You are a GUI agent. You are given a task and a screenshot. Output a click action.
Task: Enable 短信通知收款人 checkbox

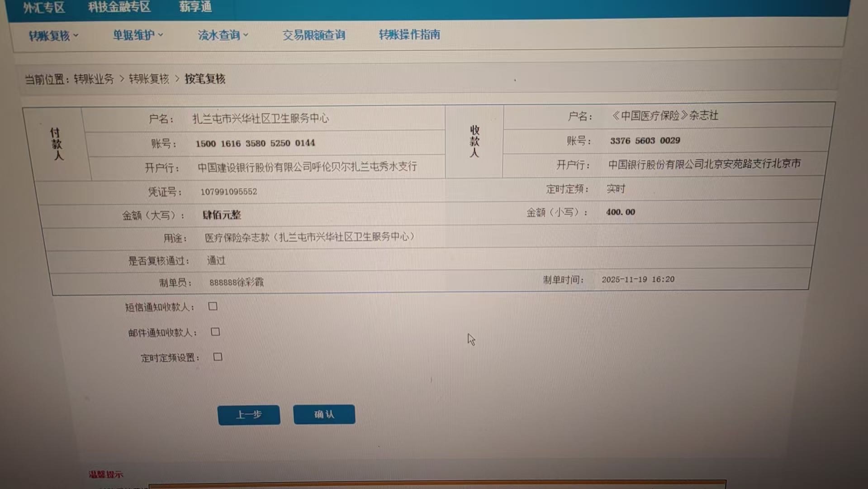(x=213, y=307)
